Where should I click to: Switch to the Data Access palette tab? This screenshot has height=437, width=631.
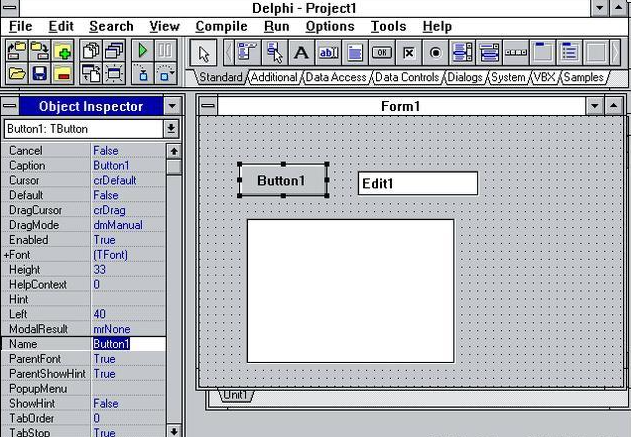coord(335,77)
